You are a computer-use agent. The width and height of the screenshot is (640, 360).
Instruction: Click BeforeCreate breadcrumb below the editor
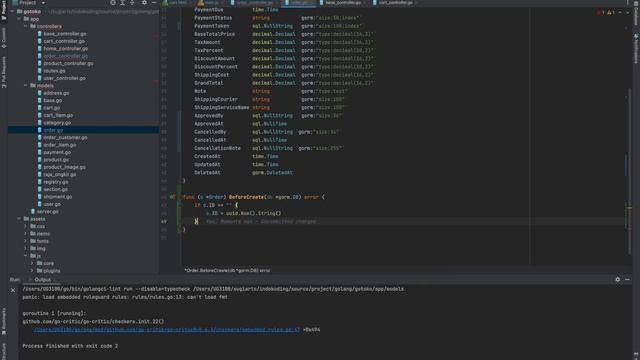(x=227, y=270)
